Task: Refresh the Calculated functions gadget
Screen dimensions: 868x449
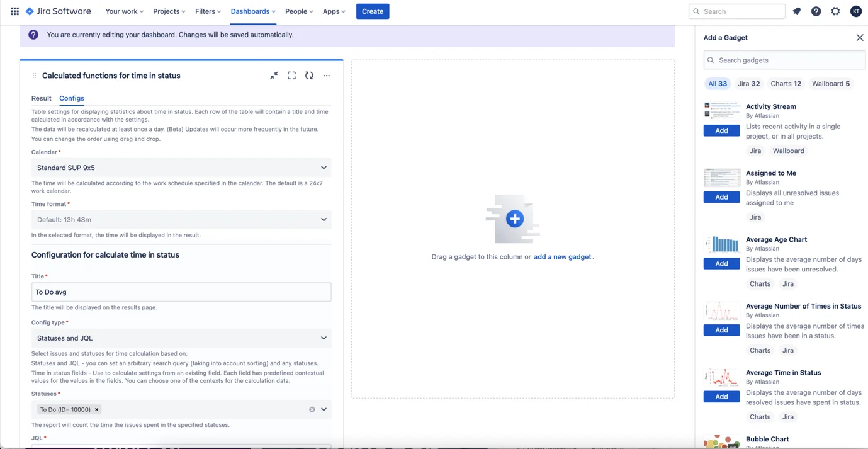Action: pyautogui.click(x=309, y=76)
